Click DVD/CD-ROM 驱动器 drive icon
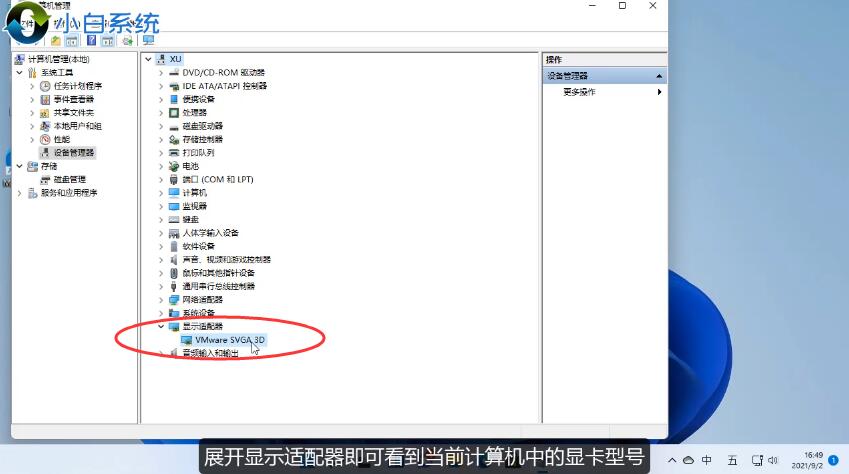 pyautogui.click(x=174, y=73)
